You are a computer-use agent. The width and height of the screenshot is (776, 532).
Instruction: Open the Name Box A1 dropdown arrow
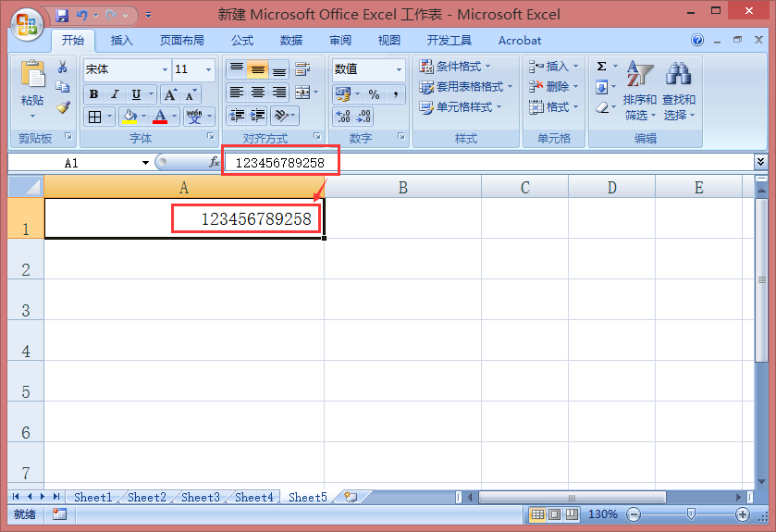click(x=145, y=163)
